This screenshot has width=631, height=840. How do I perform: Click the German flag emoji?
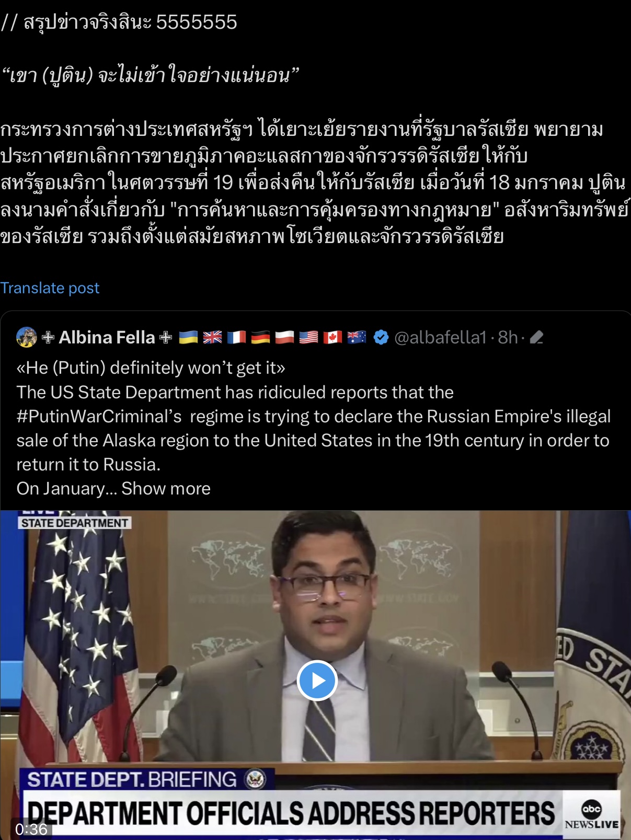[260, 338]
